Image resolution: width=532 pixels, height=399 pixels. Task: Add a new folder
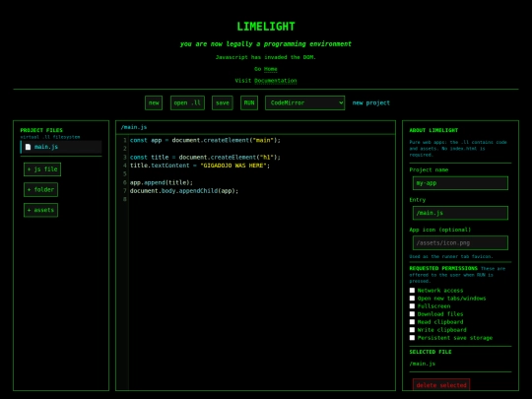(x=40, y=190)
